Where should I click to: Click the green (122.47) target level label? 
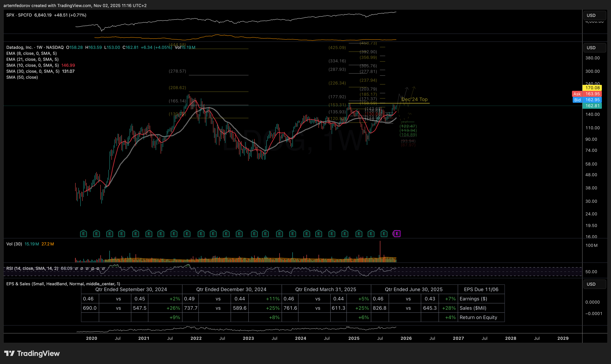point(408,126)
